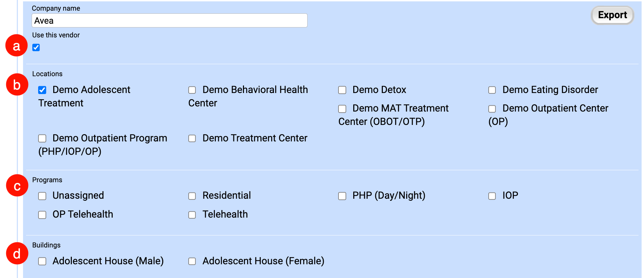The image size is (644, 278).
Task: Enable the PHP (Day/Night) program
Action: coord(342,196)
